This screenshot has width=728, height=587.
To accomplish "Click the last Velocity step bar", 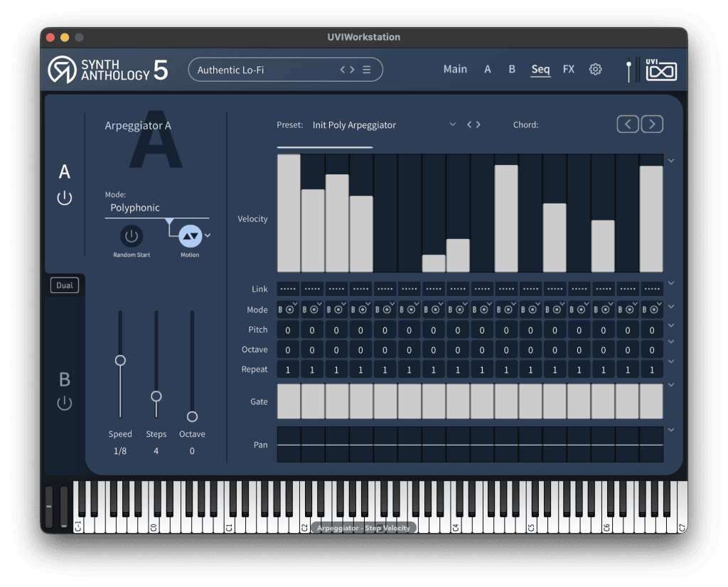I will coord(651,219).
